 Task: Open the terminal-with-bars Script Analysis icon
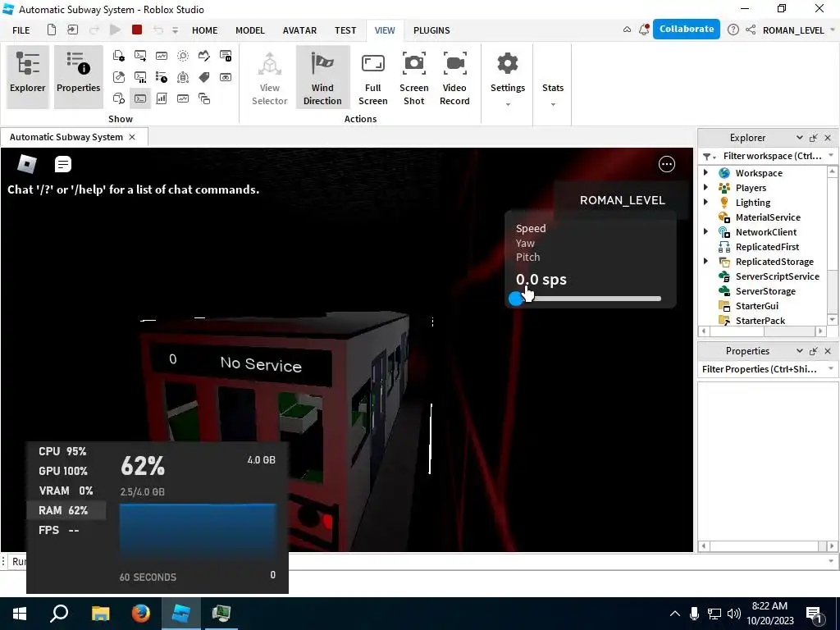coord(140,77)
